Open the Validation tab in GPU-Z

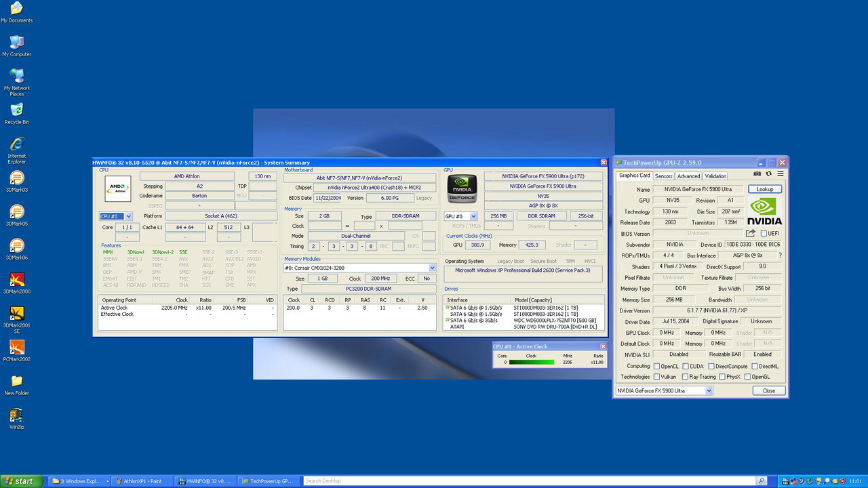point(715,176)
